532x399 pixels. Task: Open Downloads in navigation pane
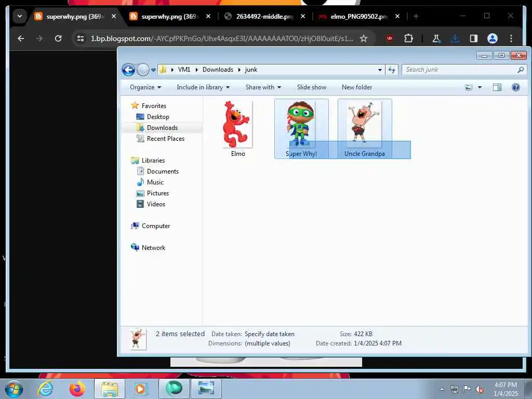(162, 128)
